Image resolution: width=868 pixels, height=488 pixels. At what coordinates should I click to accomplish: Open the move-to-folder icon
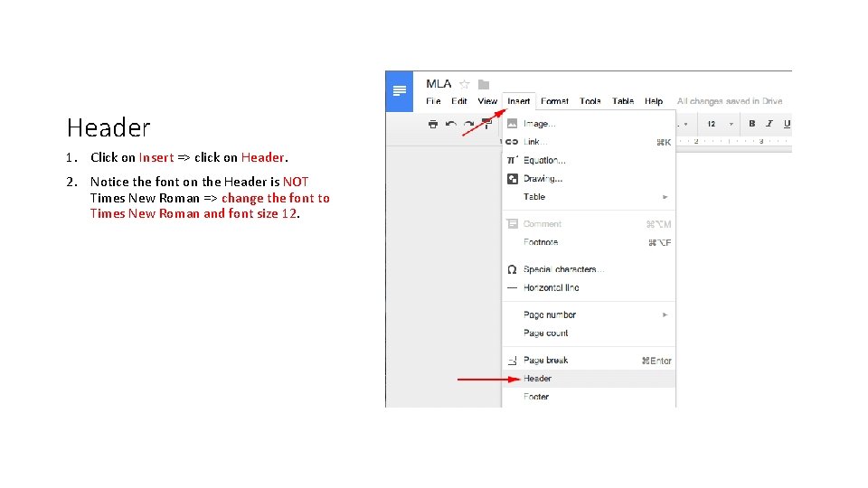pyautogui.click(x=484, y=84)
